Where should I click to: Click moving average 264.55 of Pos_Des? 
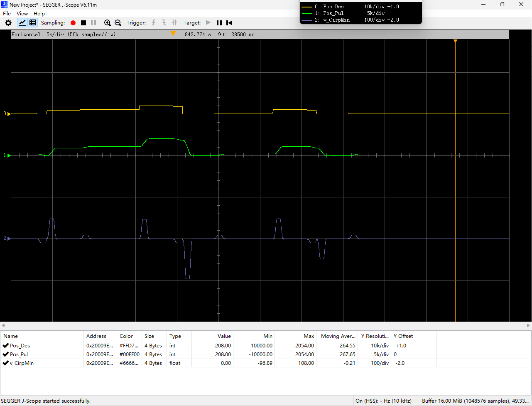[337, 345]
